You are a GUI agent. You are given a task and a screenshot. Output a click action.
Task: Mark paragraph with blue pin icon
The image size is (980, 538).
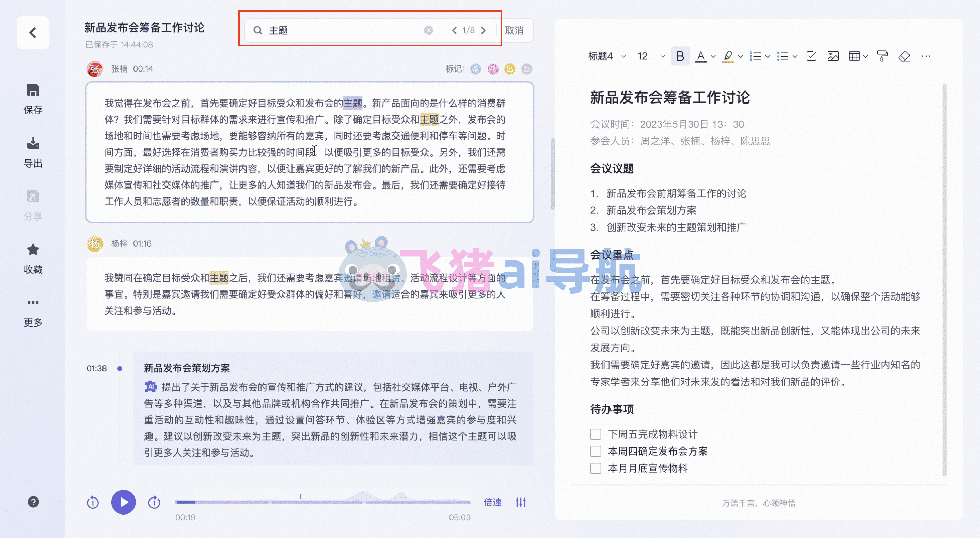[x=476, y=69]
